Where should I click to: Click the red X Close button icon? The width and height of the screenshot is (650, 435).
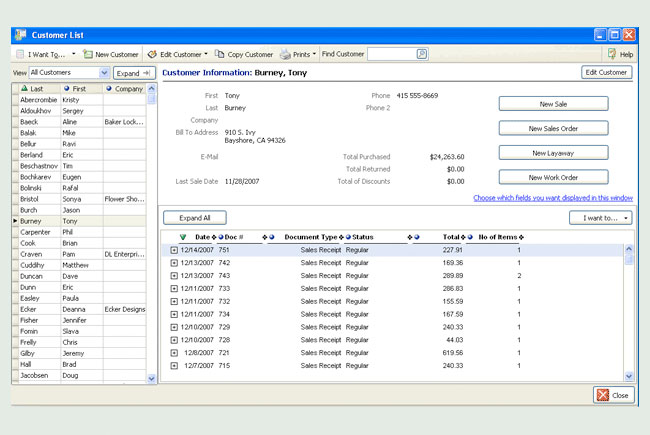(602, 395)
